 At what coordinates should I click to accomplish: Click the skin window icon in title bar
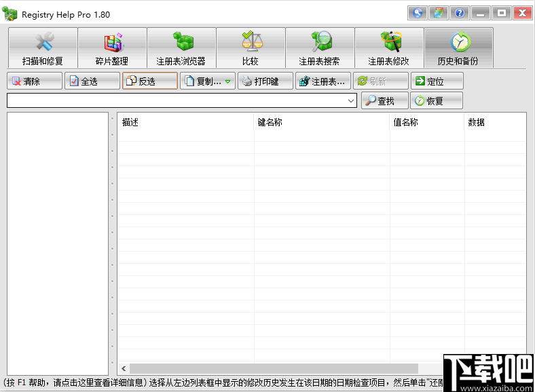439,14
